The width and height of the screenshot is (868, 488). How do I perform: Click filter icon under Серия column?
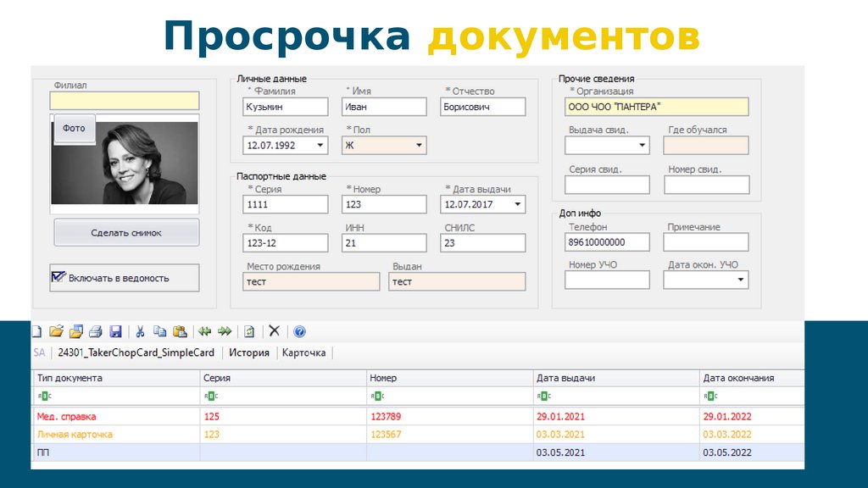coord(211,396)
